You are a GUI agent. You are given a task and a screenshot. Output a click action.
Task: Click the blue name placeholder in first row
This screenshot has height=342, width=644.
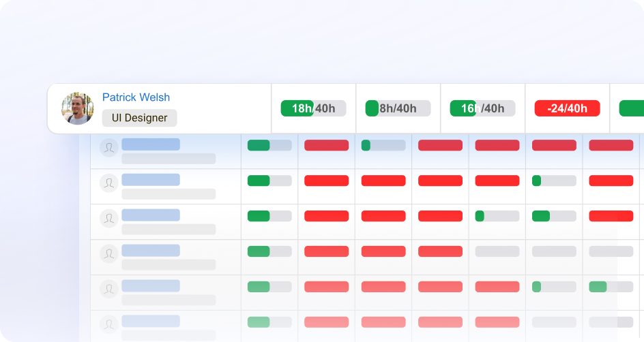click(x=151, y=144)
